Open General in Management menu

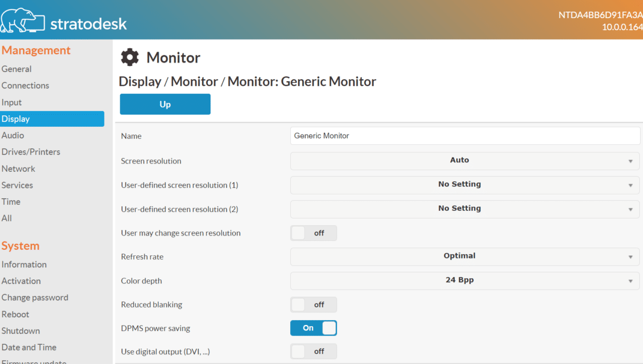pyautogui.click(x=16, y=69)
